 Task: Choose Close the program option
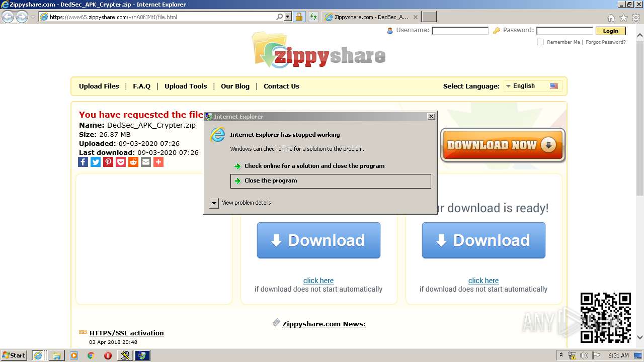pyautogui.click(x=331, y=181)
